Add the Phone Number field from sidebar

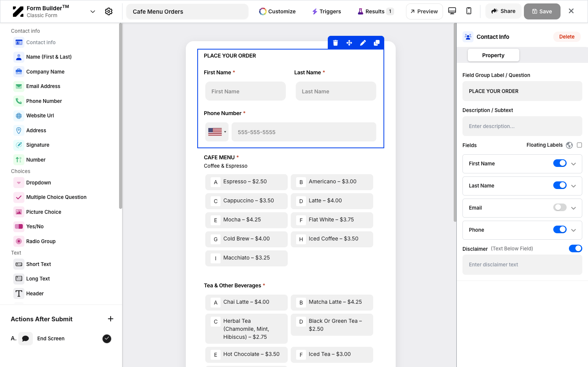tap(44, 101)
